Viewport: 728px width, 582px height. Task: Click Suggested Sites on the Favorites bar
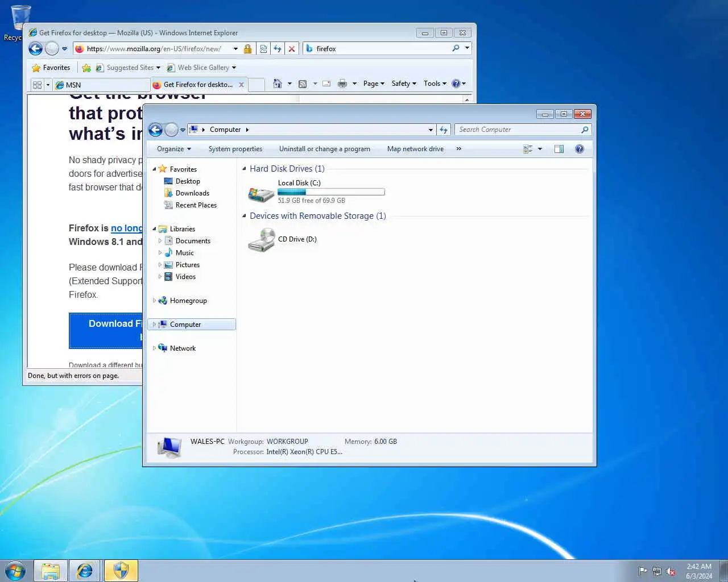tap(128, 68)
